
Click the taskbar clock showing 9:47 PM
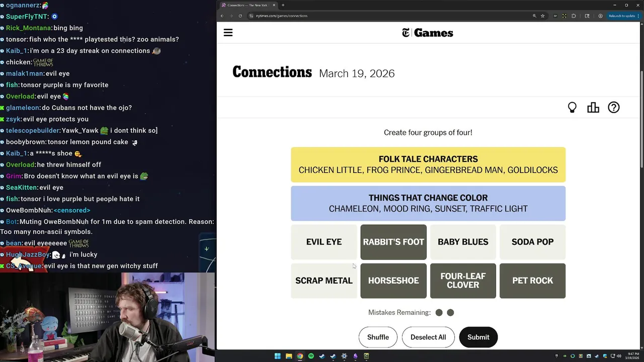(x=632, y=356)
